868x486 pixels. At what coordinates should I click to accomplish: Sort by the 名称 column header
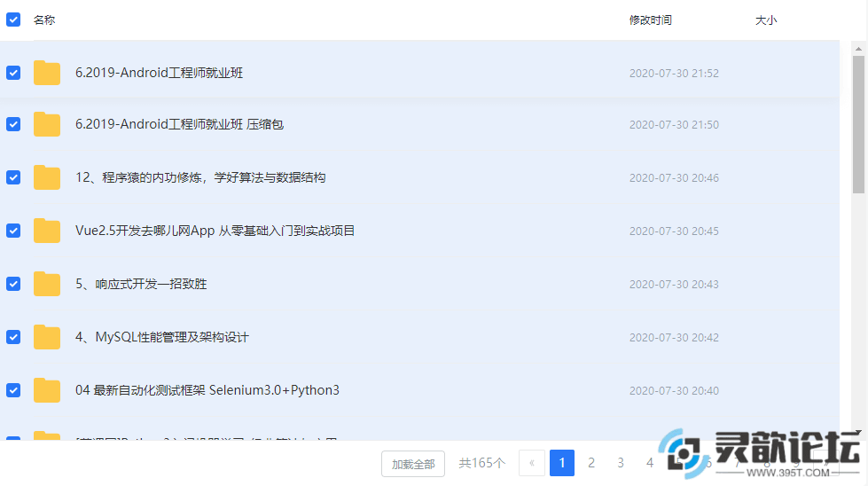click(x=44, y=20)
